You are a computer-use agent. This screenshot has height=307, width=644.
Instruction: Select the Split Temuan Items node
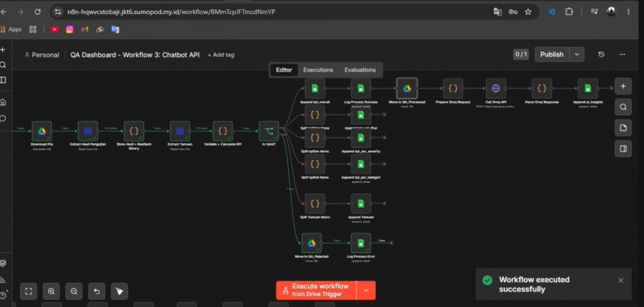point(315,203)
